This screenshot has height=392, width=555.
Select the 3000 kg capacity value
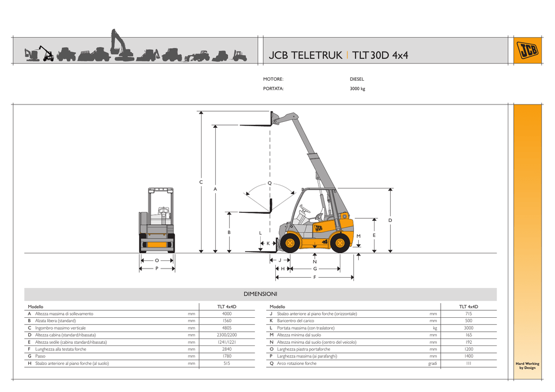(358, 89)
